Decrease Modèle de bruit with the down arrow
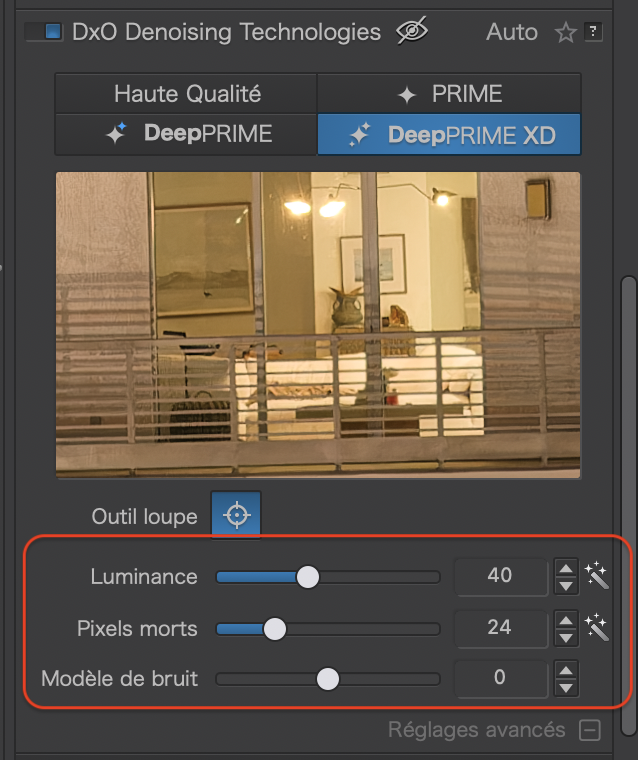638x760 pixels. pos(566,688)
